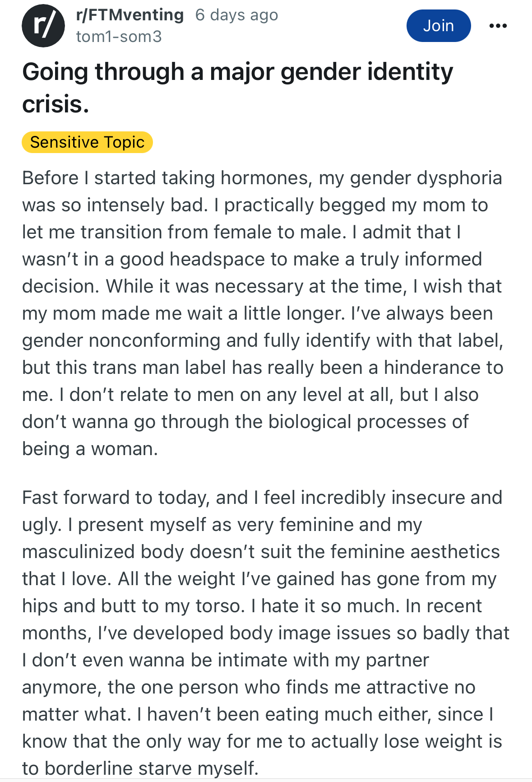532x782 pixels.
Task: Click the word "crisis." in the title
Action: click(x=56, y=104)
